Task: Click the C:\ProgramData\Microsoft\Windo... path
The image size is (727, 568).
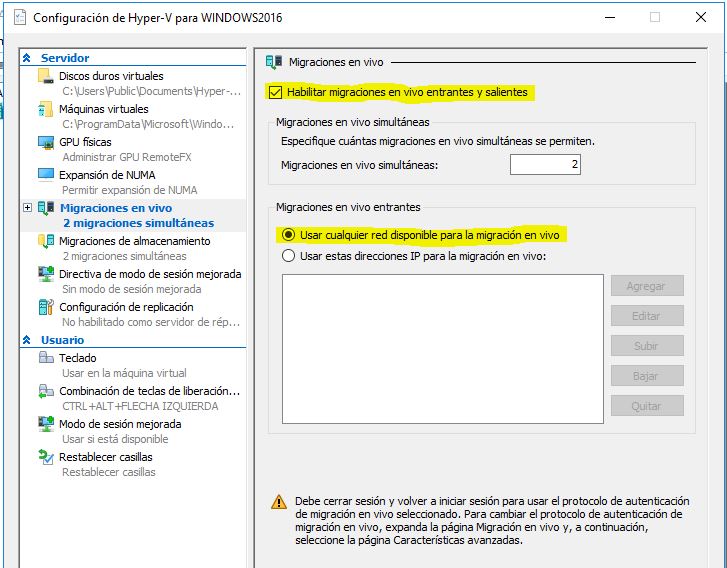Action: pos(148,124)
